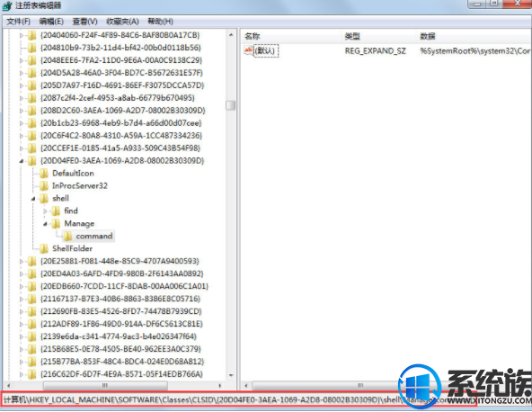Select the Manage key folder icon
This screenshot has height=412, width=532.
pos(56,223)
